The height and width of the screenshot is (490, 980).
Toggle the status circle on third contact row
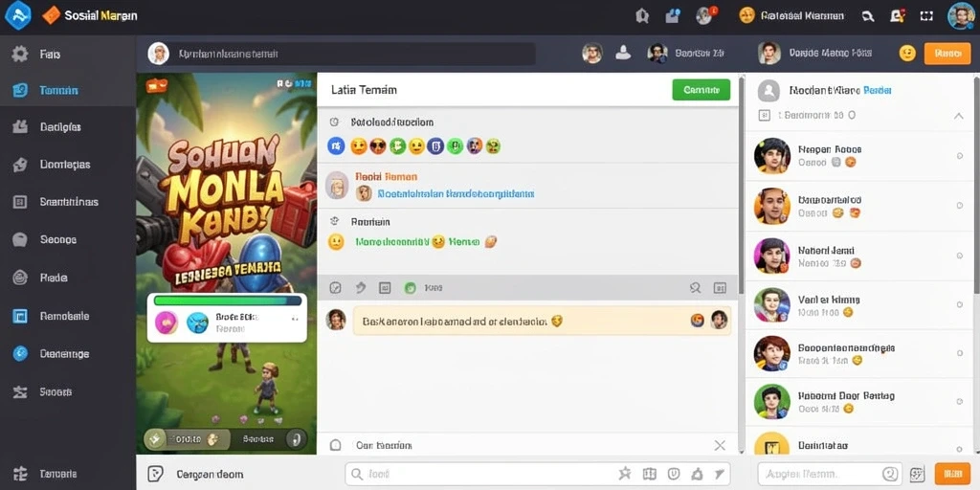coord(960,256)
